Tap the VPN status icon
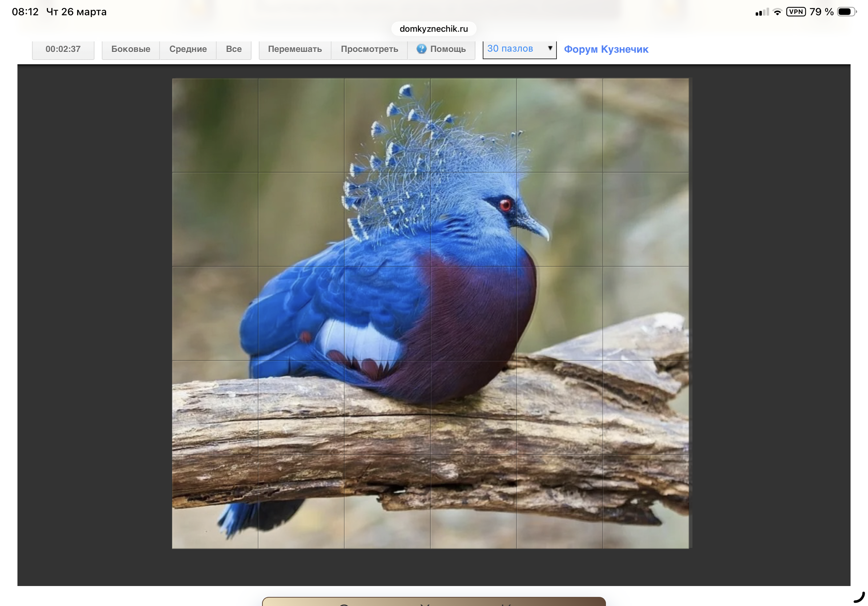868x606 pixels. pyautogui.click(x=795, y=12)
